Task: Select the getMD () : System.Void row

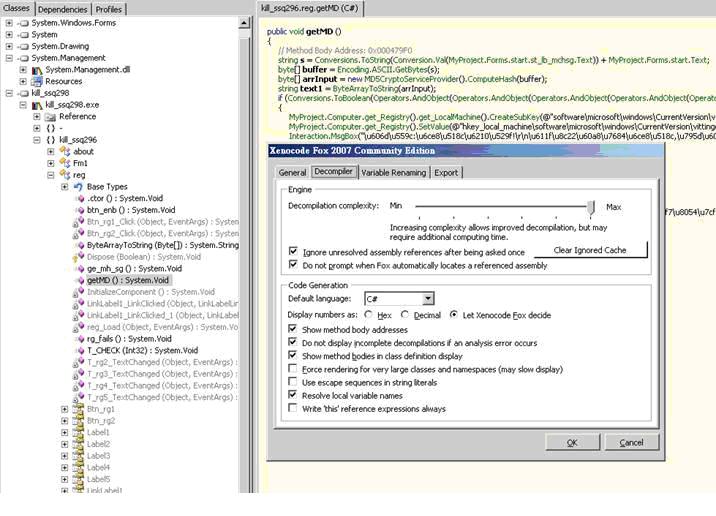Action: (128, 280)
